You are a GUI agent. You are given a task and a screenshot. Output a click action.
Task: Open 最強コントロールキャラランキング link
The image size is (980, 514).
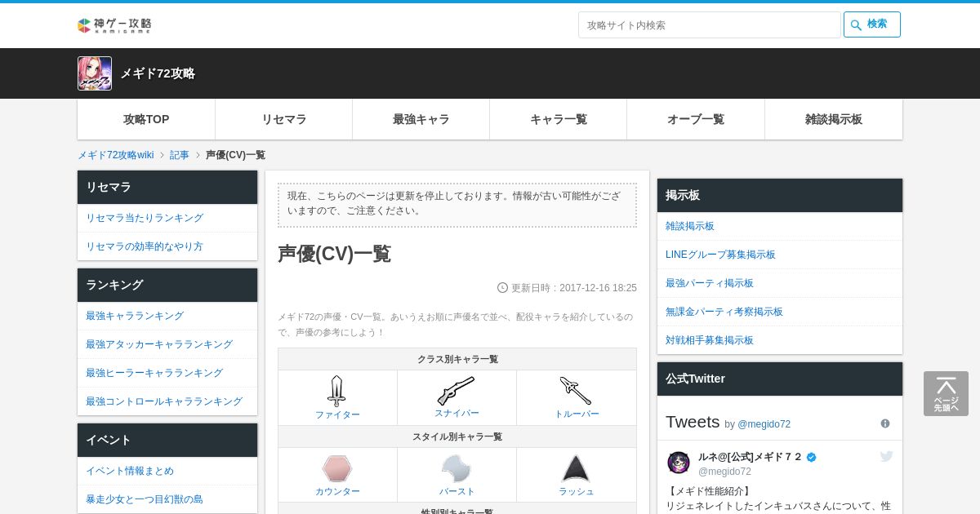(x=164, y=401)
